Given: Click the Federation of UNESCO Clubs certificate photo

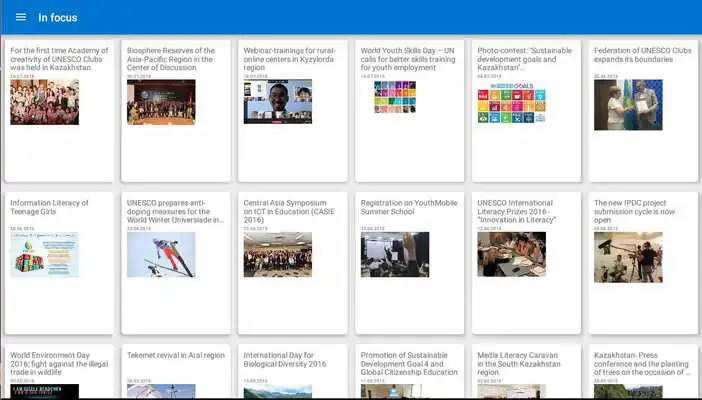Looking at the screenshot, I should (x=628, y=105).
